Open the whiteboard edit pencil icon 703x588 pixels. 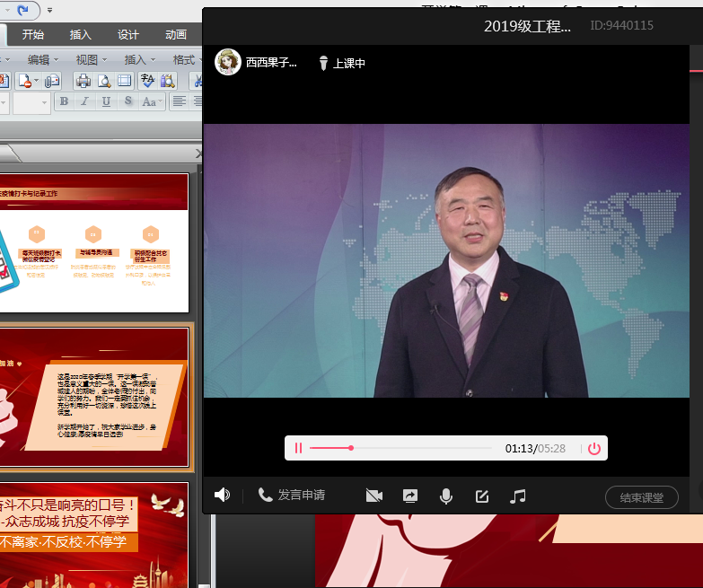481,496
